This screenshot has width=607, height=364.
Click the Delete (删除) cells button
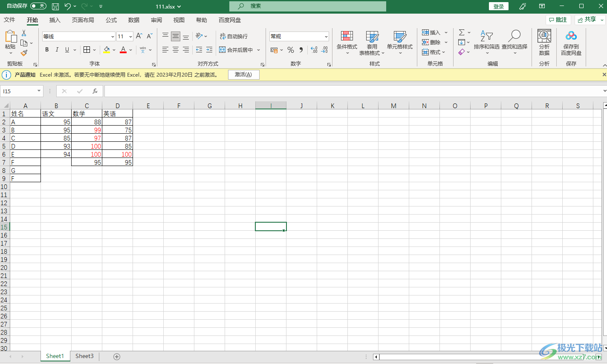[431, 42]
